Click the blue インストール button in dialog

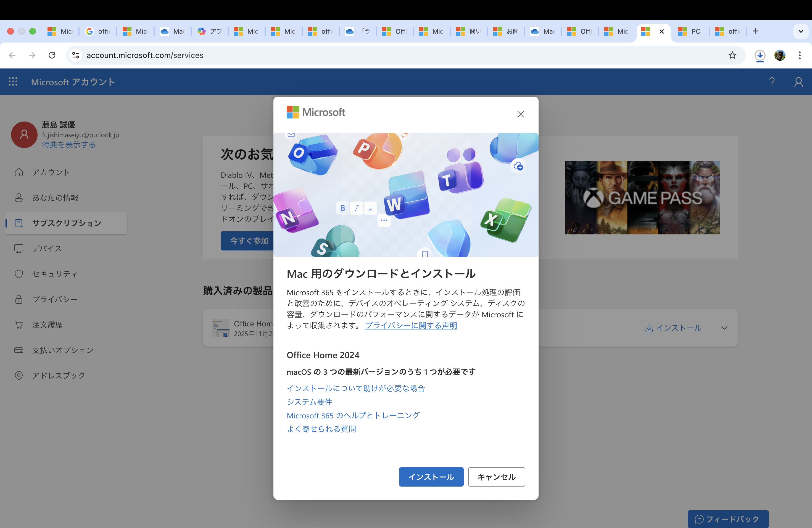click(x=431, y=477)
